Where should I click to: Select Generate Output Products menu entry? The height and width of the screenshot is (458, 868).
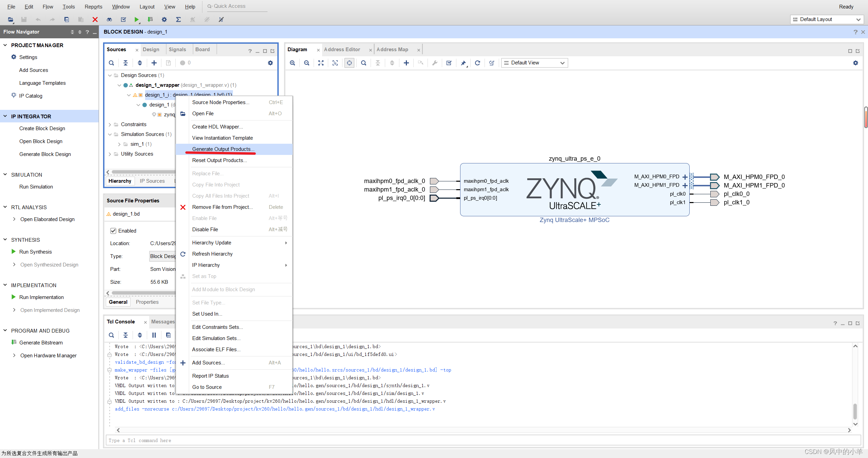pos(223,149)
